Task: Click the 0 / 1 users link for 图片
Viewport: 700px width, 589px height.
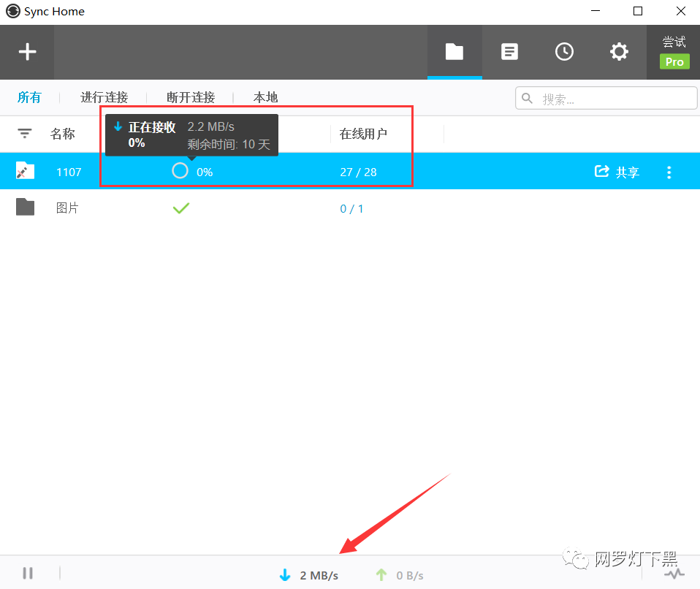Action: (x=351, y=208)
